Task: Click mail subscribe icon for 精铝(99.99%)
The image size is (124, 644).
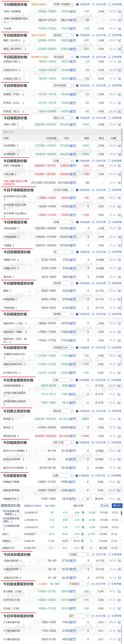Action: [74, 41]
